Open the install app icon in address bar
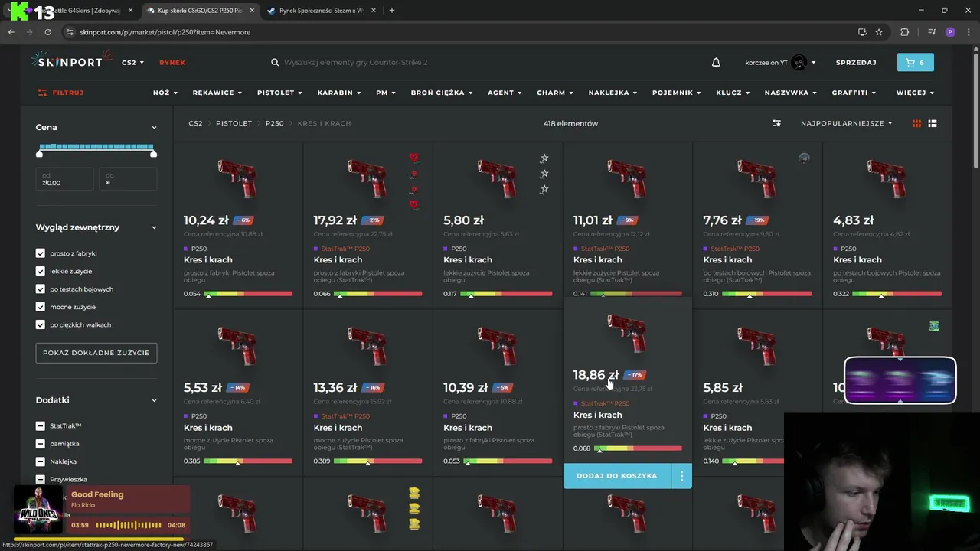Screen dimensions: 980x551 click(x=862, y=32)
